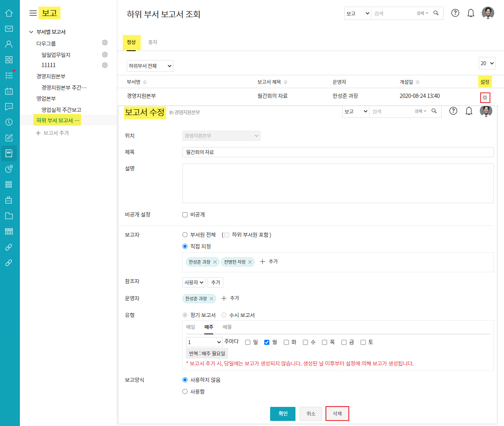504x426 pixels.
Task: Click settings gear for 경영지원본부 report row
Action: click(485, 98)
